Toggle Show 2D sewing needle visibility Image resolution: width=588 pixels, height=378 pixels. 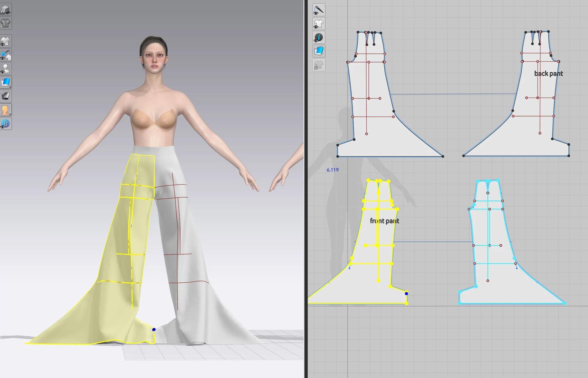point(319,10)
